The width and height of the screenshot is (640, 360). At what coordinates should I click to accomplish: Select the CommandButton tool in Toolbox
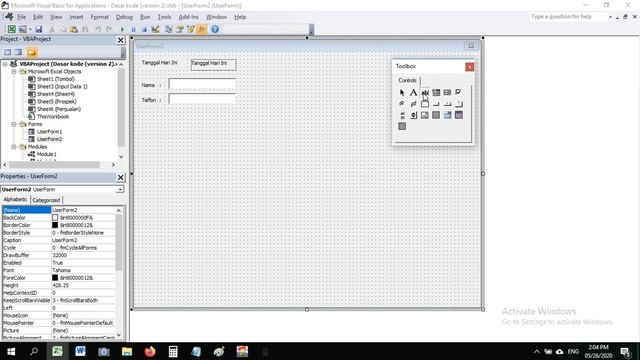(x=436, y=104)
